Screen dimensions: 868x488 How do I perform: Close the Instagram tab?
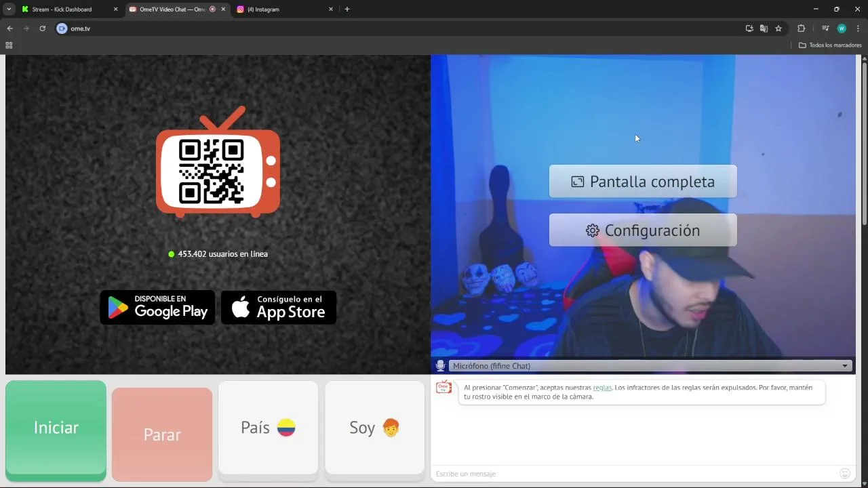click(331, 9)
